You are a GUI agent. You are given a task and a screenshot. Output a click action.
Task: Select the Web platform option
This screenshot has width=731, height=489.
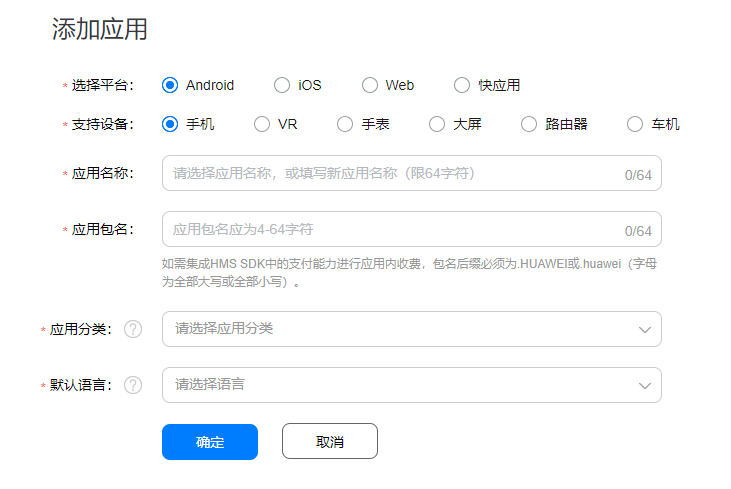click(370, 85)
